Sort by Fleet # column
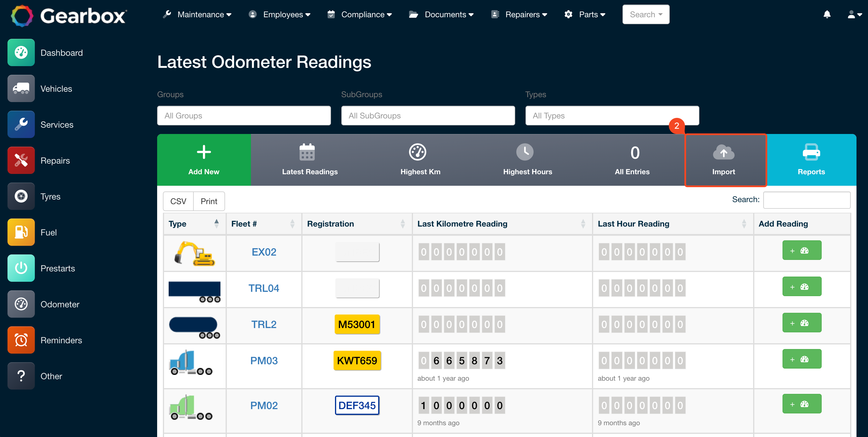 click(x=264, y=224)
